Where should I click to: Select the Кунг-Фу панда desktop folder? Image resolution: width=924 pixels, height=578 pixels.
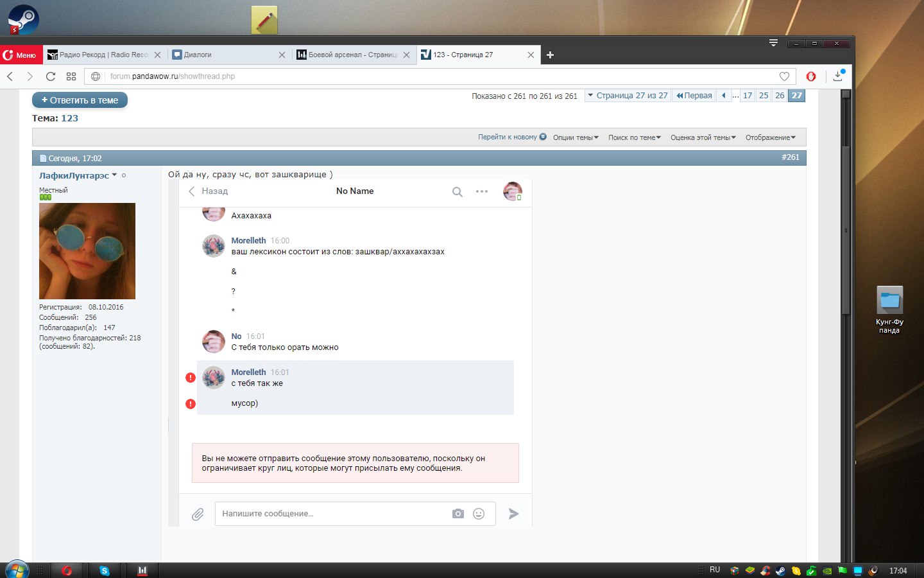(889, 310)
